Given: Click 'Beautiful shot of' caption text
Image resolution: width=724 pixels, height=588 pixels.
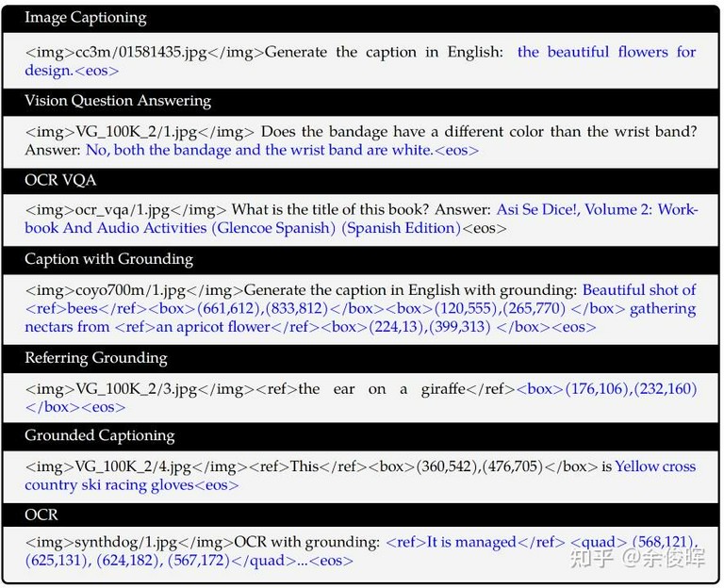Looking at the screenshot, I should (639, 290).
